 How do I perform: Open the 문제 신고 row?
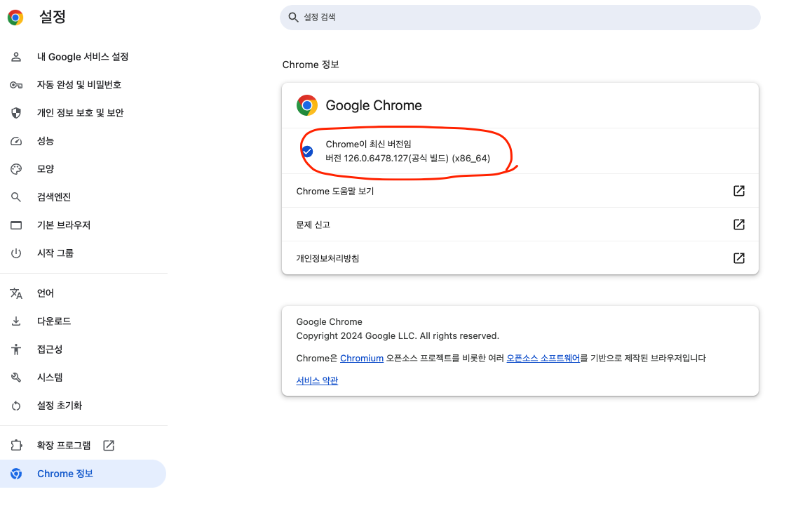coord(520,225)
